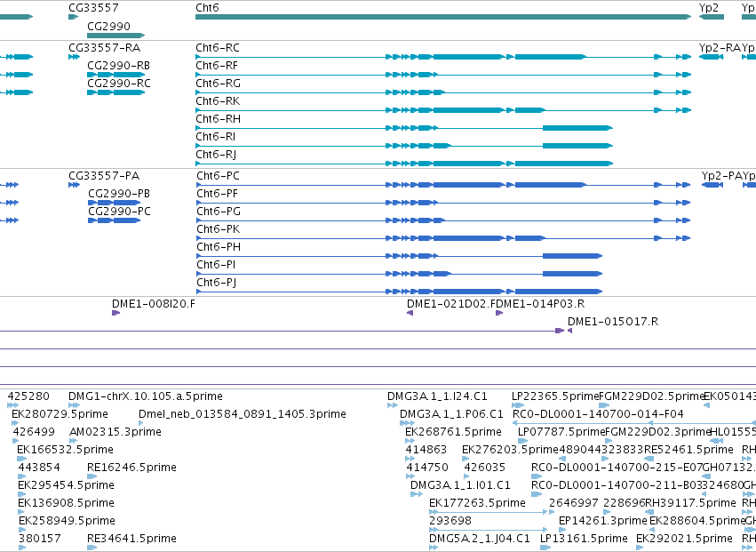This screenshot has width=756, height=552.
Task: Select the LP22365.5prime EST
Action: pyautogui.click(x=555, y=396)
